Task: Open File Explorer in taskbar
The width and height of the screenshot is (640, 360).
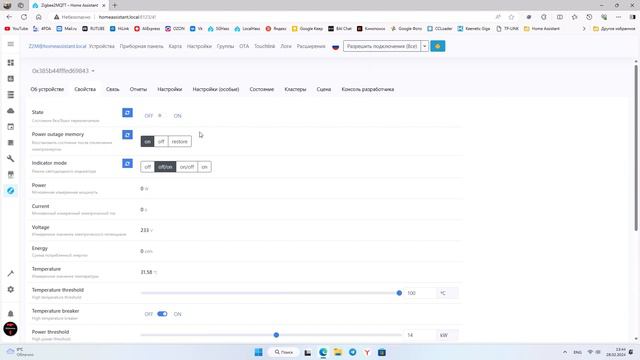Action: tap(338, 352)
